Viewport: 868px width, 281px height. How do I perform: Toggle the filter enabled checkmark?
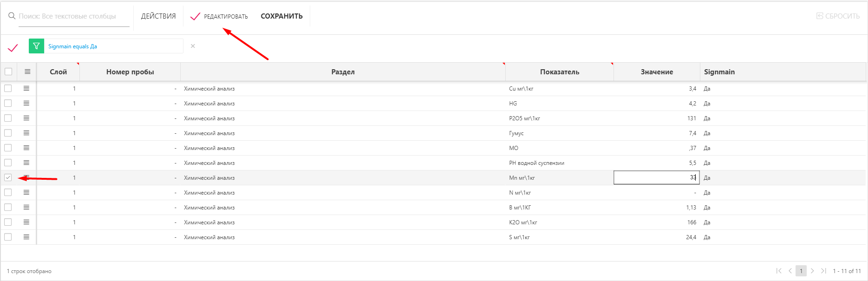pyautogui.click(x=13, y=47)
